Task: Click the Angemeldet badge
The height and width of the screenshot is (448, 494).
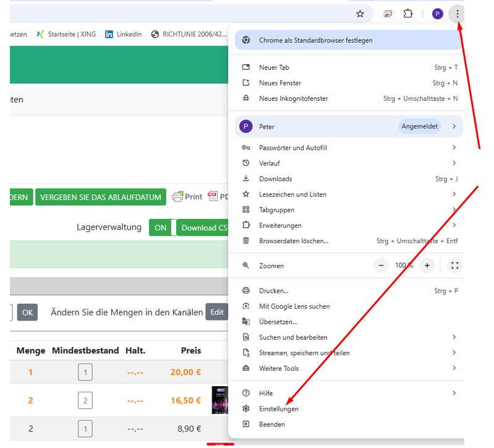Action: point(419,126)
